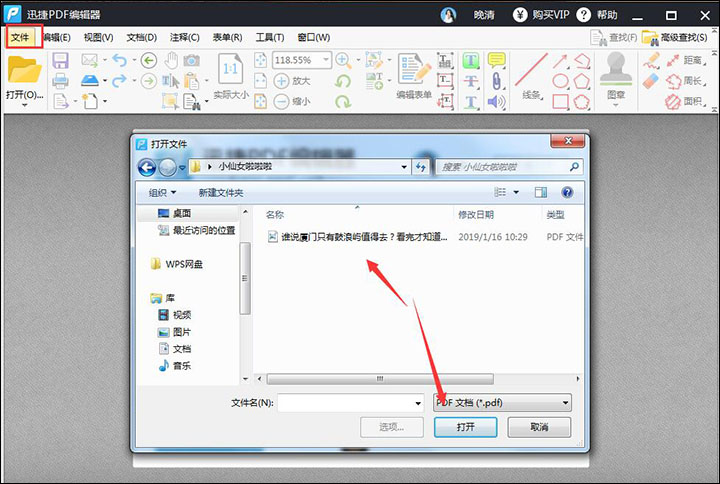
Task: Select the hand pan tool
Action: coord(171,61)
